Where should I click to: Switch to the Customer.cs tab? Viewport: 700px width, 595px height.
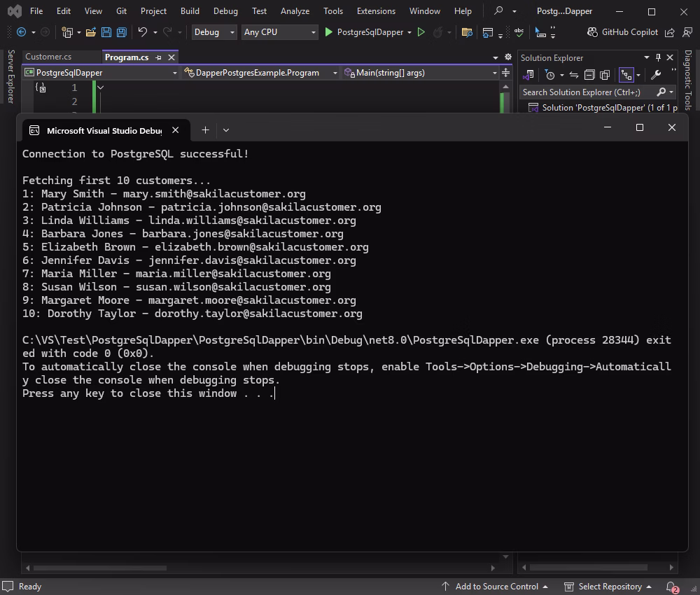click(x=49, y=57)
